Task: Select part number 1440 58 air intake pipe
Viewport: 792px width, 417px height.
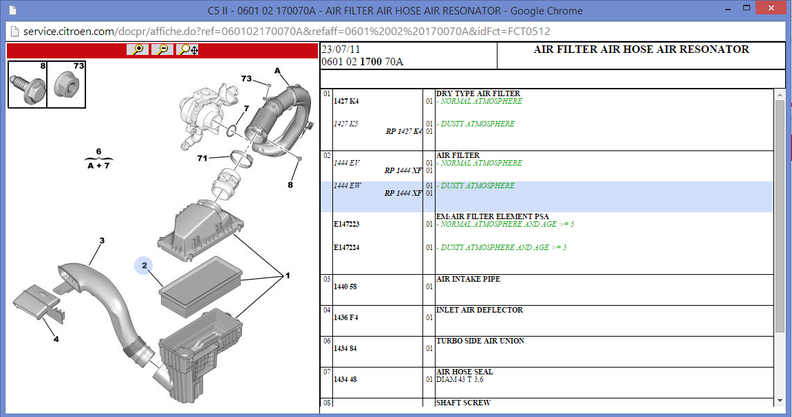Action: coord(345,287)
